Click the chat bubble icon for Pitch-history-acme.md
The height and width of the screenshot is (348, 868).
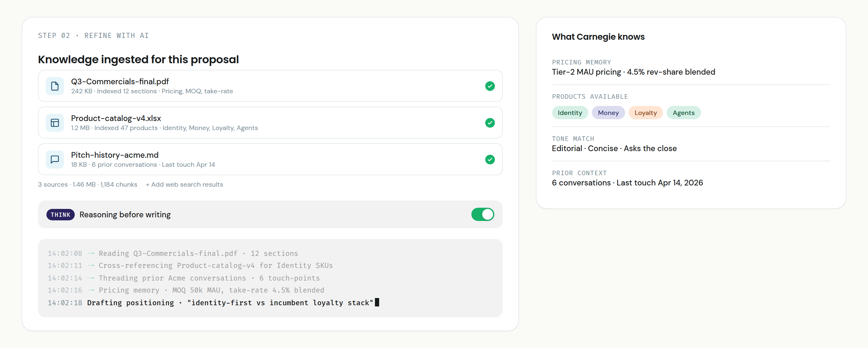[x=55, y=160]
